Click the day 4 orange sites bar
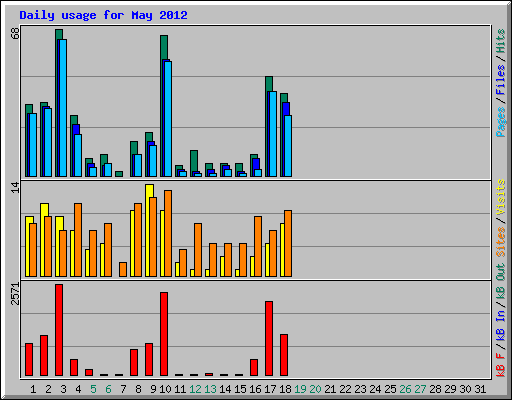512x400 pixels. coord(78,240)
